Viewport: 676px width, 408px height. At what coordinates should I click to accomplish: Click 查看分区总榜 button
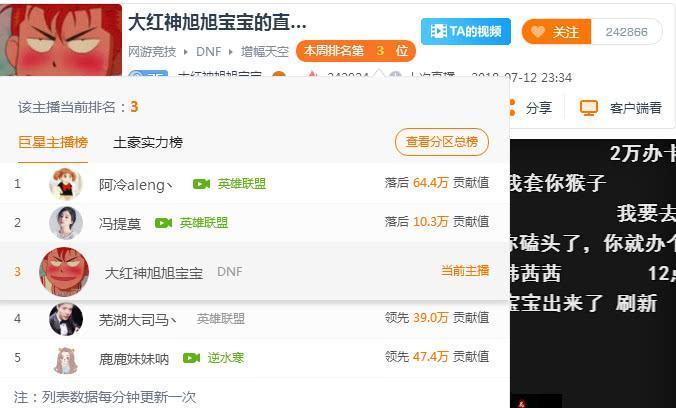coord(441,142)
